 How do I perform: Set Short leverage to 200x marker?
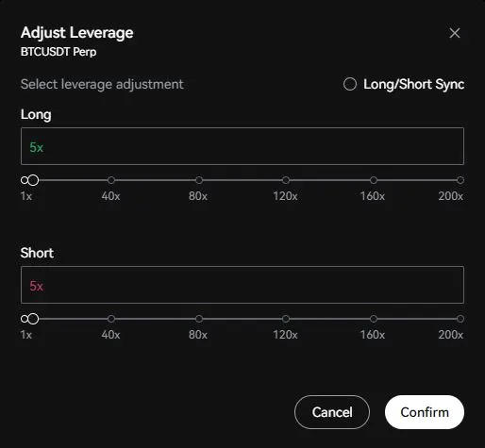pyautogui.click(x=460, y=319)
